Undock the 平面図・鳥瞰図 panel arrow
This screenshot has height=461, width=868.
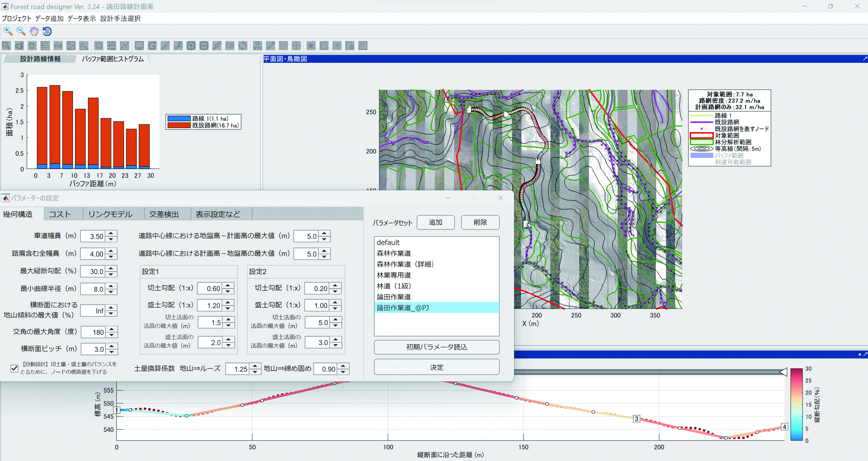click(x=865, y=59)
